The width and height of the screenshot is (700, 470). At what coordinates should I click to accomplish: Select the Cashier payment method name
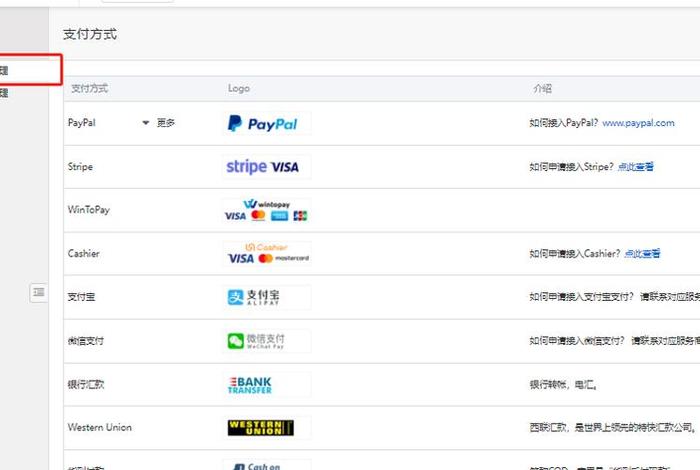(x=83, y=254)
